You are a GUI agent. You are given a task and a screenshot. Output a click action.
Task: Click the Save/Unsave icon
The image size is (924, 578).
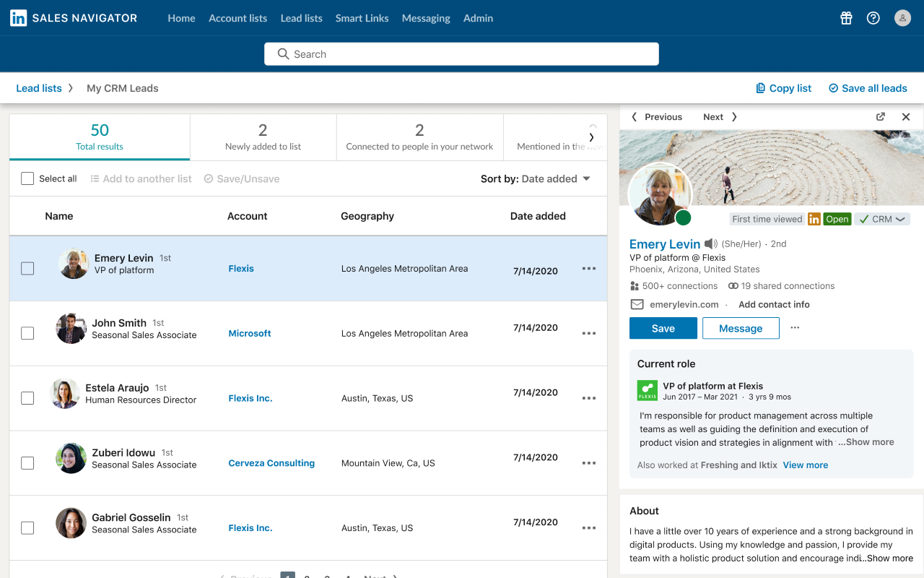click(x=209, y=178)
